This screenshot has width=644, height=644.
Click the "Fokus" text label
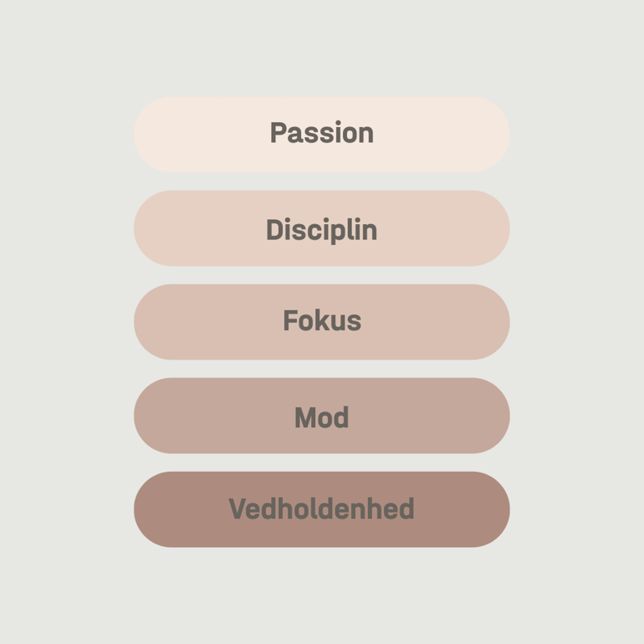[321, 321]
